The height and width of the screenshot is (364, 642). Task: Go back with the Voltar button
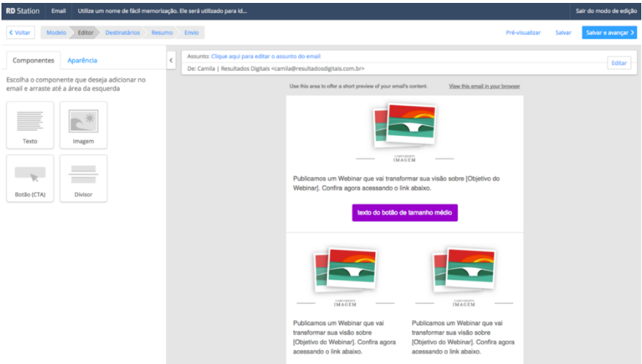tap(20, 33)
